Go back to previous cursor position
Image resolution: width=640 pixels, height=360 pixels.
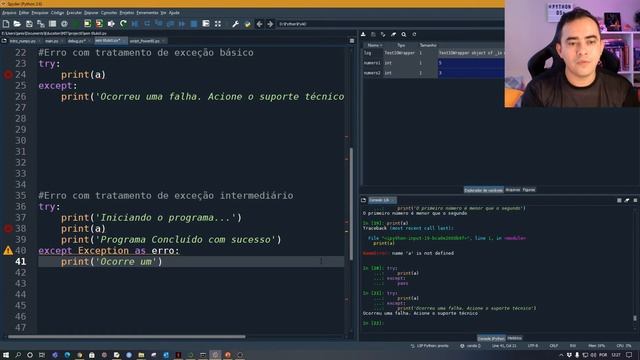259,24
